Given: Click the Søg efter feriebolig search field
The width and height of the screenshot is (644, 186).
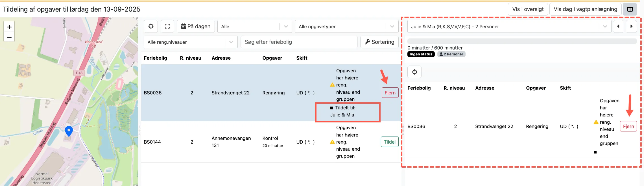Looking at the screenshot, I should (299, 42).
